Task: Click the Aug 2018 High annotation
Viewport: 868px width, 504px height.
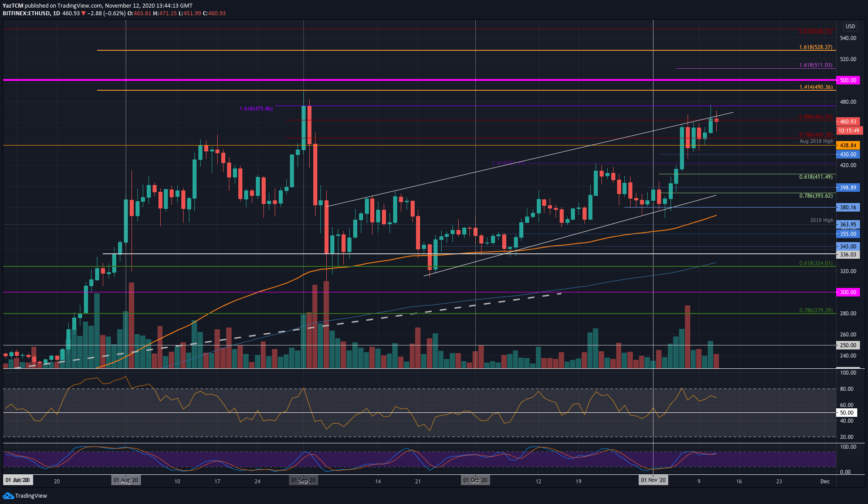Action: pos(816,141)
